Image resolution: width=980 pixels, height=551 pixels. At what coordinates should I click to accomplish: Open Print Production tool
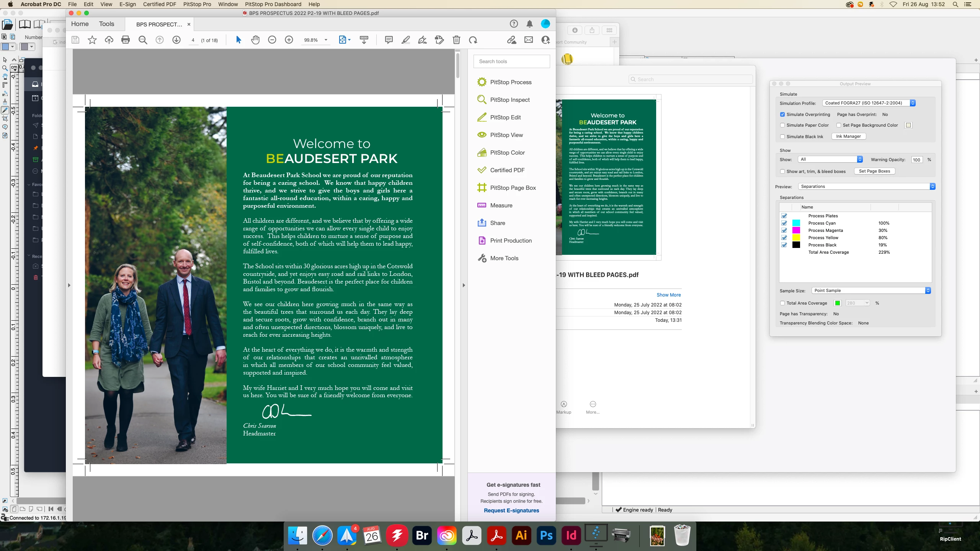[x=511, y=241]
